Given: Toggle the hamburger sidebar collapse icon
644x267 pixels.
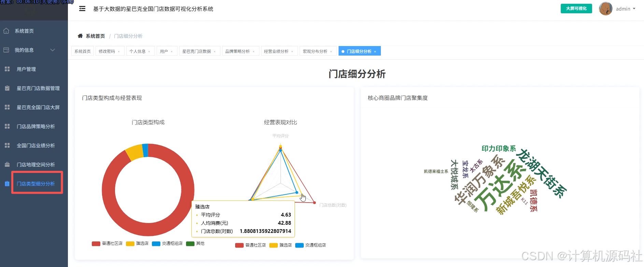Looking at the screenshot, I should 82,9.
